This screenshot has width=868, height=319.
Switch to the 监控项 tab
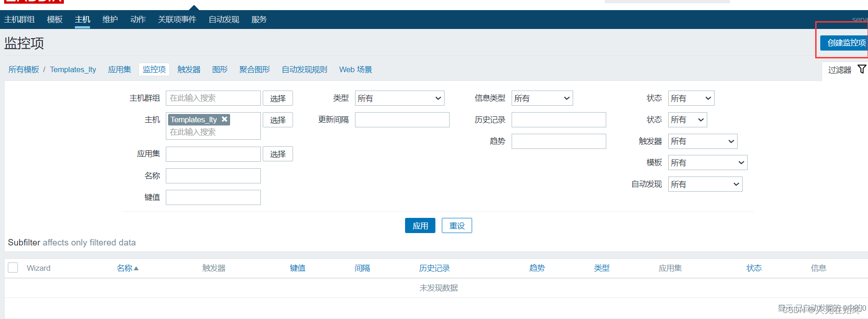click(154, 69)
